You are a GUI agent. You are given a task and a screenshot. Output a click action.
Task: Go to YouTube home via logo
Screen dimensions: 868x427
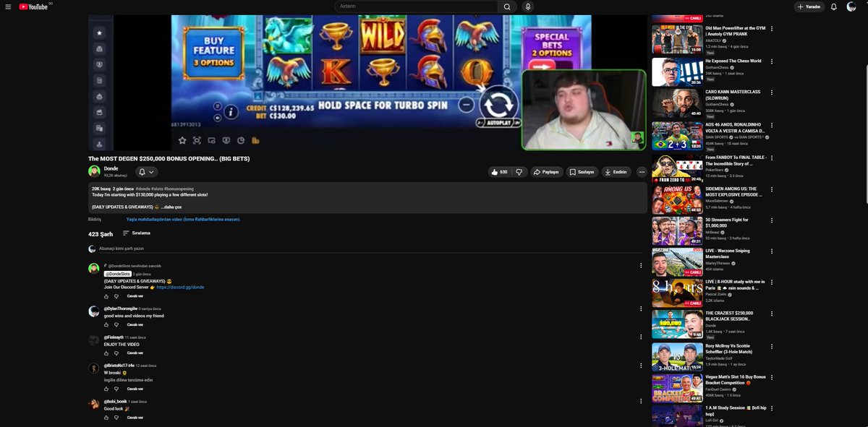pos(33,7)
